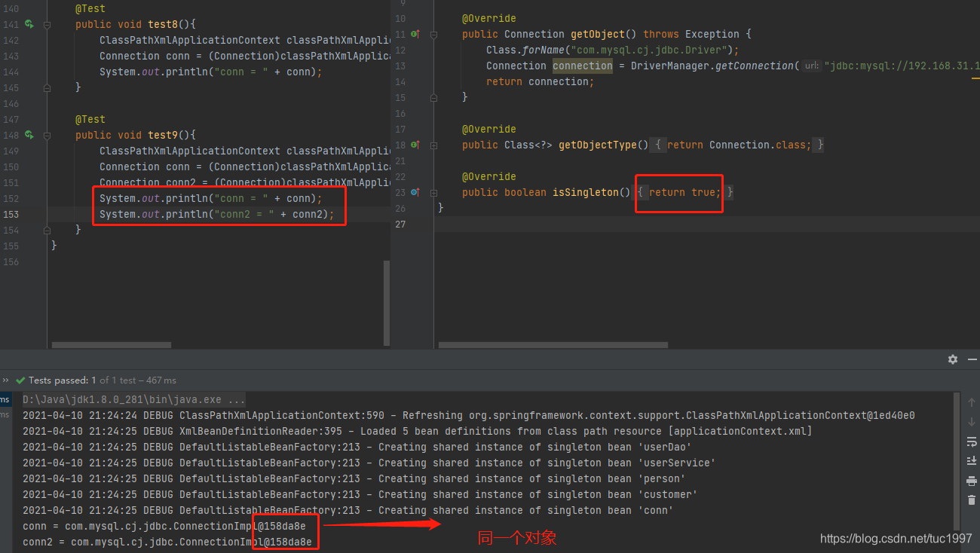Viewport: 980px width, 553px height.
Task: Click the 'conn = com.mysql.cj.jdbc.ConnectionImpl' output line
Action: pyautogui.click(x=164, y=526)
